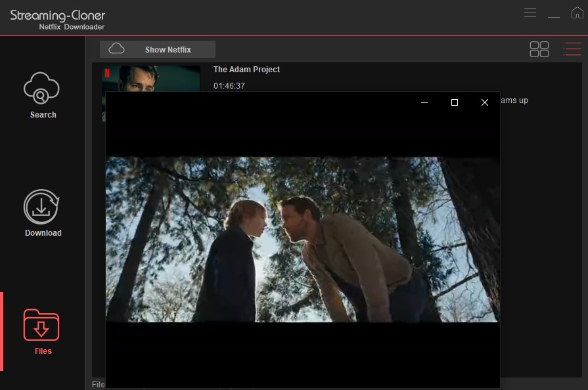Screen dimensions: 588x390
Task: Close the video player window
Action: point(484,102)
